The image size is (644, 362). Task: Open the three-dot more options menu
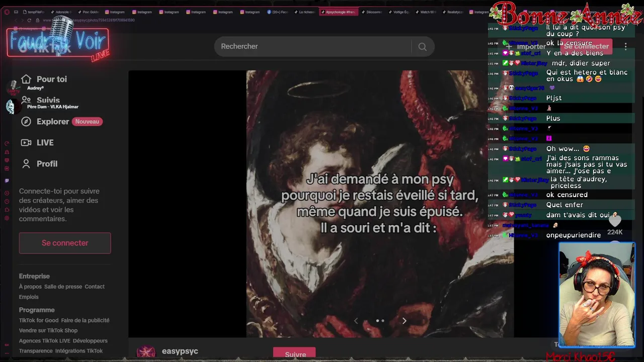(625, 46)
